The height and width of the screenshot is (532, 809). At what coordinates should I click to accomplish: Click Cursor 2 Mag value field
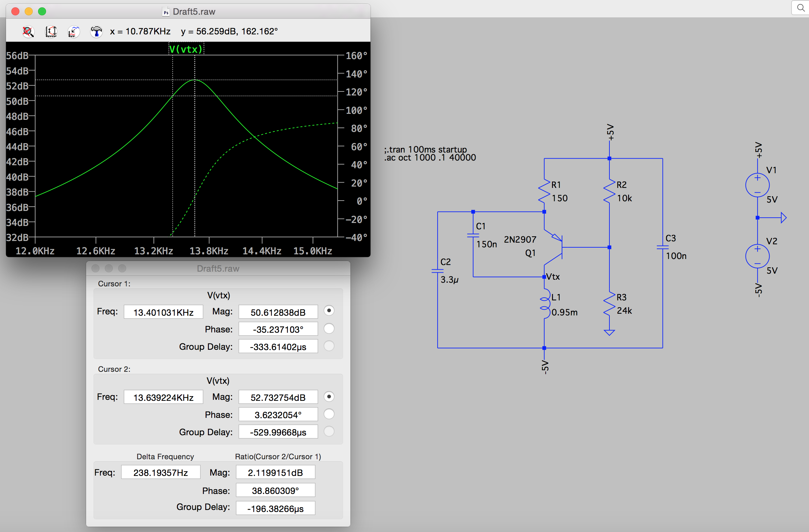point(278,397)
